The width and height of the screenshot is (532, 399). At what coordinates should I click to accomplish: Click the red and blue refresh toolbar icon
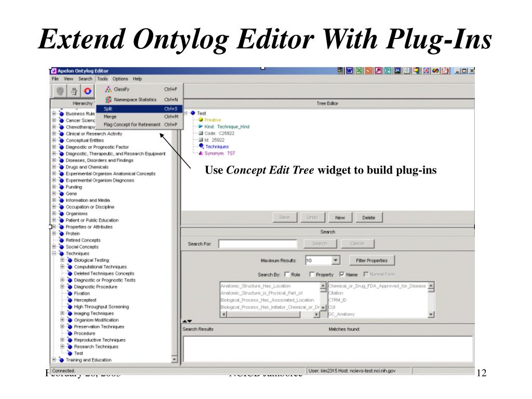click(87, 91)
